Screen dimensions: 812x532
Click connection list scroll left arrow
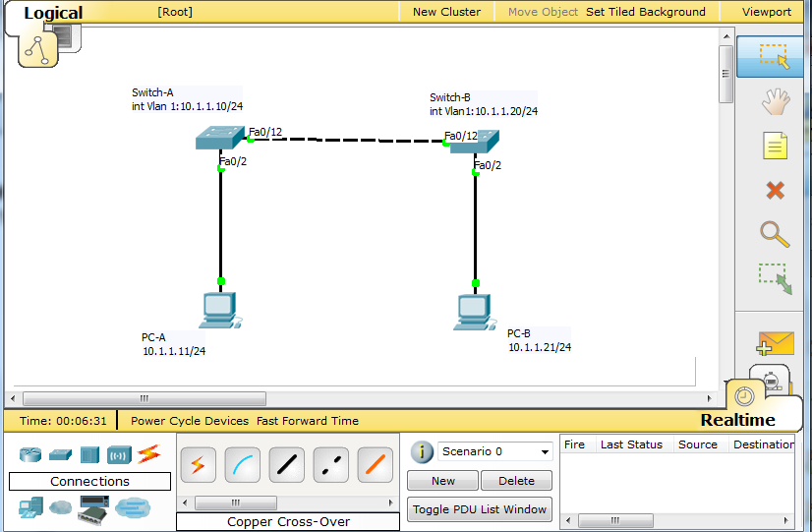(x=186, y=502)
